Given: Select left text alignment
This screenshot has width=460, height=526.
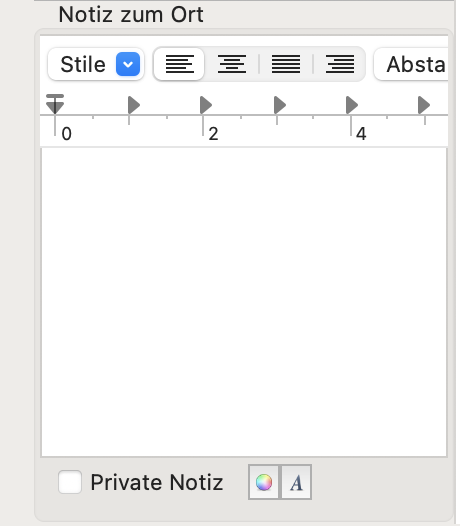Looking at the screenshot, I should pyautogui.click(x=179, y=64).
